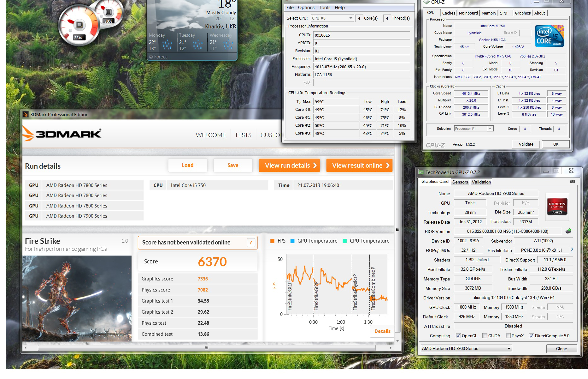Click the Close button in GPU-Z
The width and height of the screenshot is (588, 379).
(x=562, y=349)
